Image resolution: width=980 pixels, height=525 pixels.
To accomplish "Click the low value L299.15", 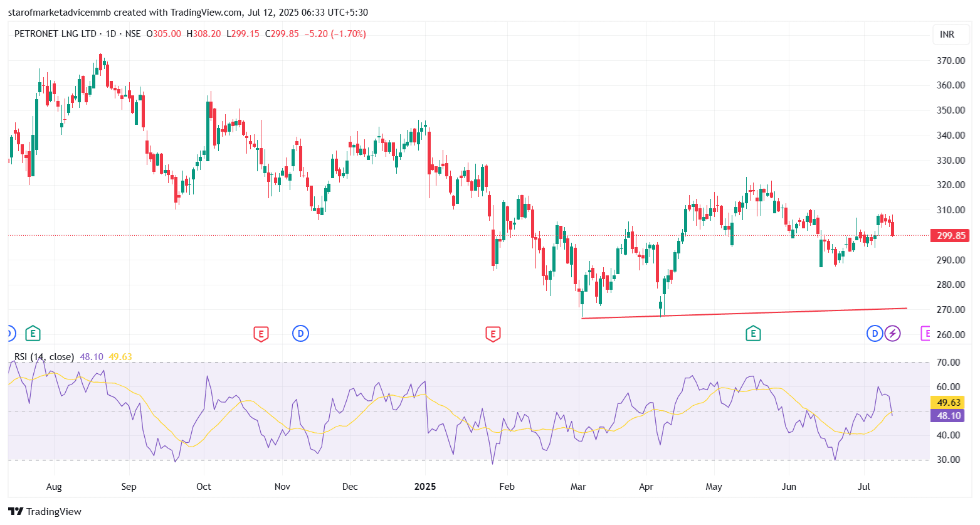I will point(243,34).
